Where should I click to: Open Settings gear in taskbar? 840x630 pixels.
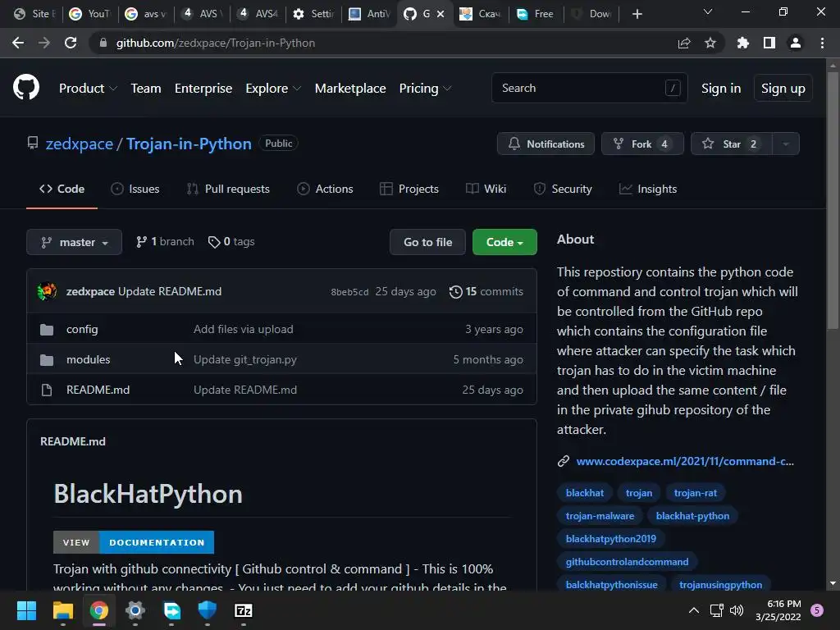pos(135,610)
